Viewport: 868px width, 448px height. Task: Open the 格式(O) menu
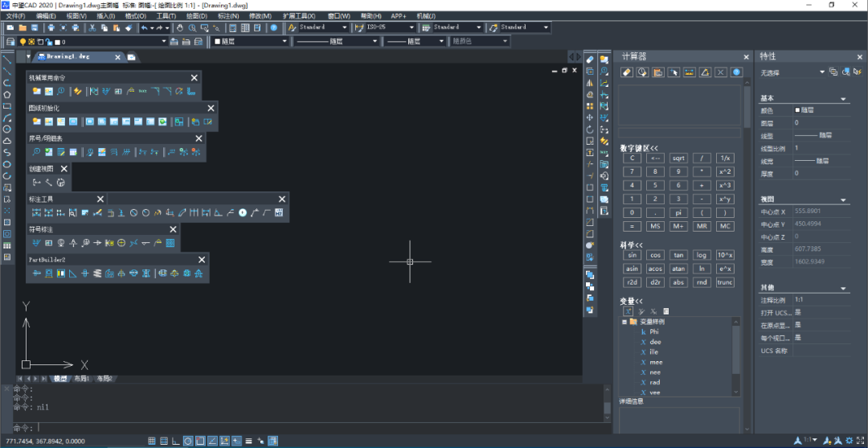(x=135, y=15)
